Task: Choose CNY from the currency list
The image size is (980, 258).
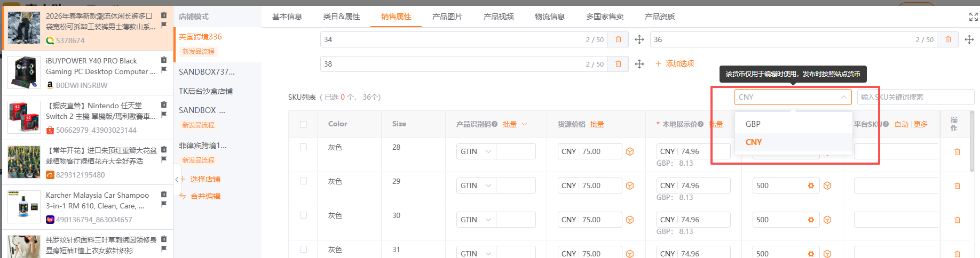Action: tap(793, 142)
